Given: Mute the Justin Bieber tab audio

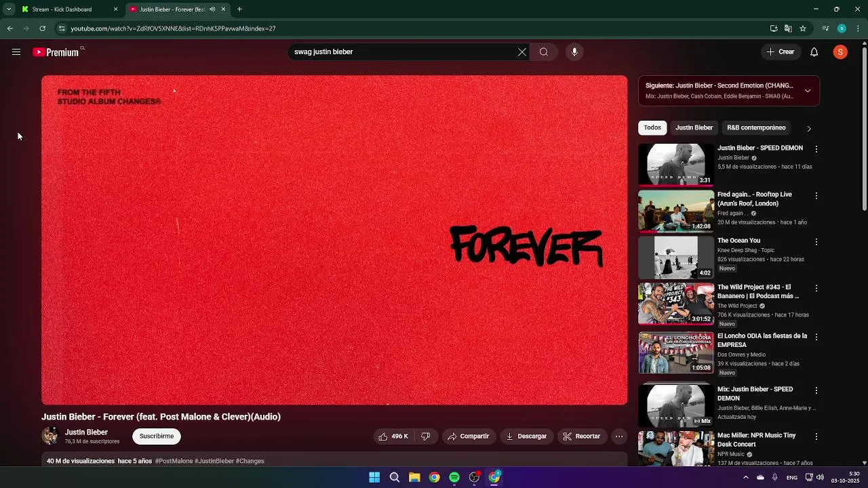Looking at the screenshot, I should pyautogui.click(x=212, y=9).
